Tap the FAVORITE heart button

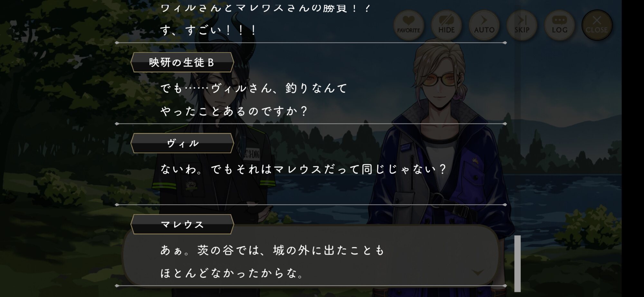coord(408,25)
